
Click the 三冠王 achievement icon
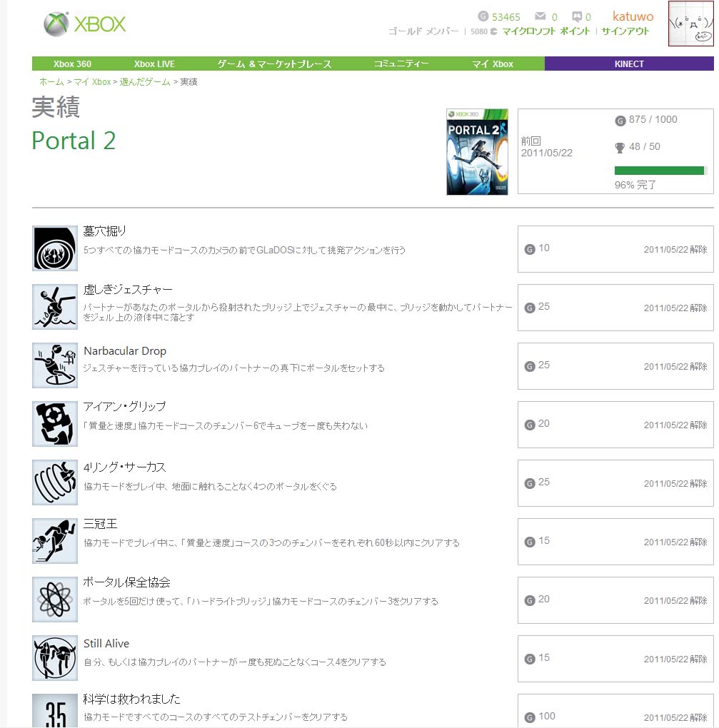[55, 541]
